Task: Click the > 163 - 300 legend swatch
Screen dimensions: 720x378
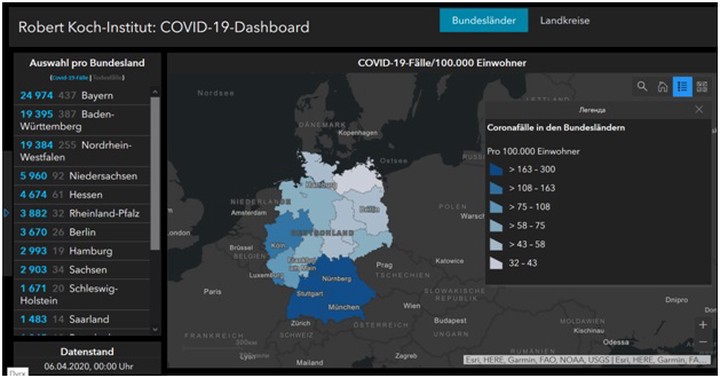Action: [496, 169]
